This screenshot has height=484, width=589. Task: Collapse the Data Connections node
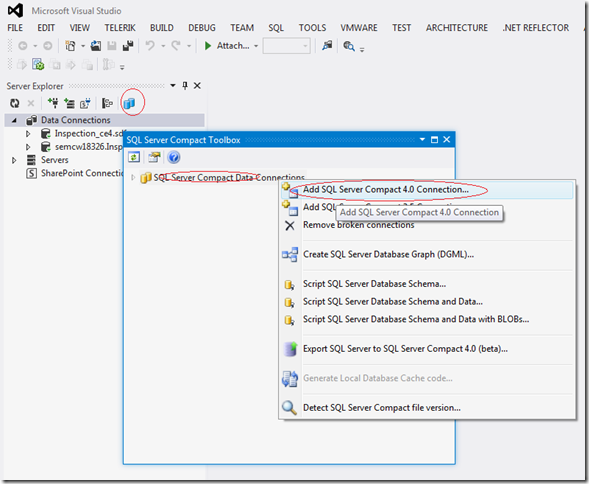pos(14,120)
